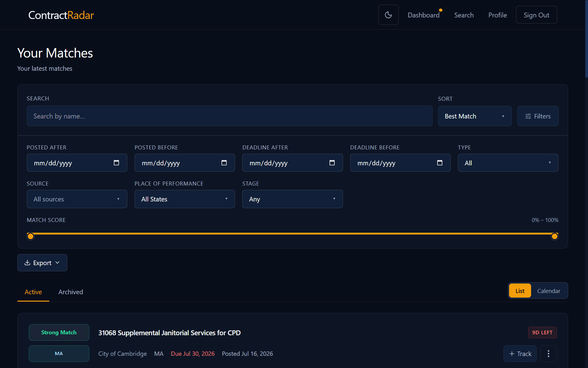Viewport: 588px width, 368px height.
Task: Click the middle of match score track
Action: 292,234
